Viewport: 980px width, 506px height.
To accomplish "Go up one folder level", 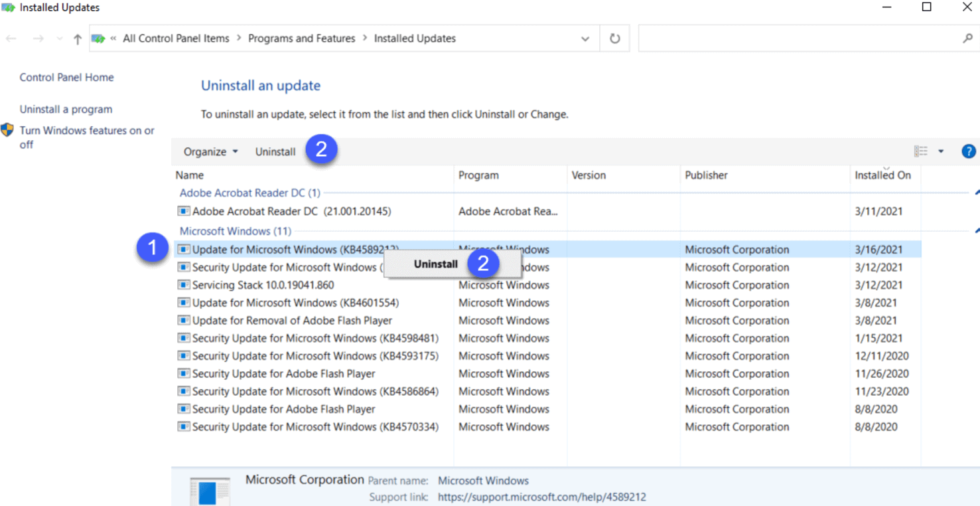I will [78, 39].
